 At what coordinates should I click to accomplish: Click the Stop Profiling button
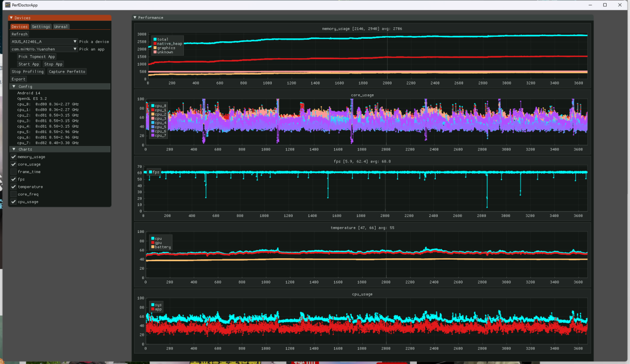[x=28, y=72]
